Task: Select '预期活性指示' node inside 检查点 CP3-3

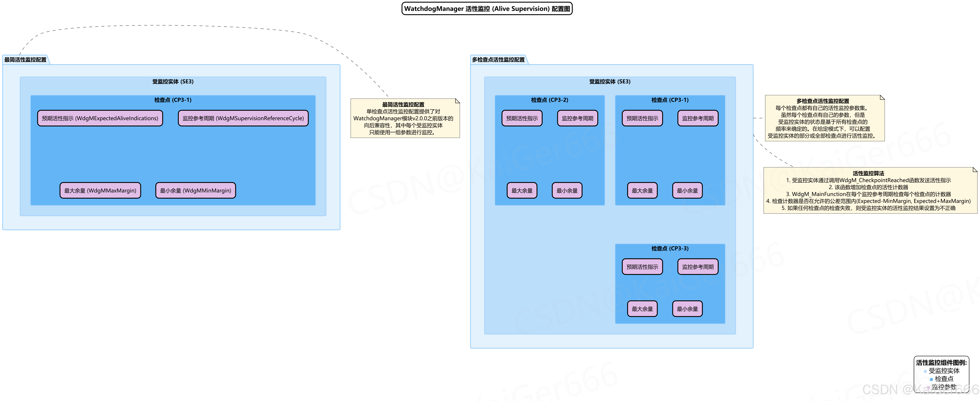Action: (x=642, y=267)
